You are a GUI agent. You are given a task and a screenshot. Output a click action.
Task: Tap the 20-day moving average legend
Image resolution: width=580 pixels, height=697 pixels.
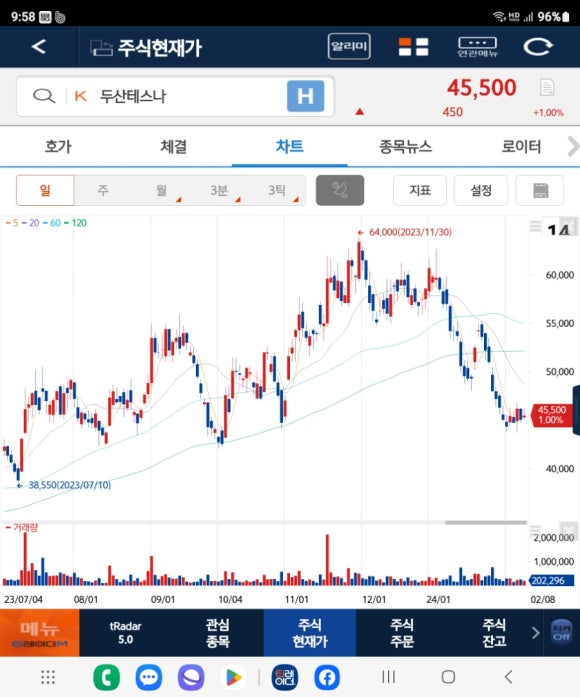(31, 223)
